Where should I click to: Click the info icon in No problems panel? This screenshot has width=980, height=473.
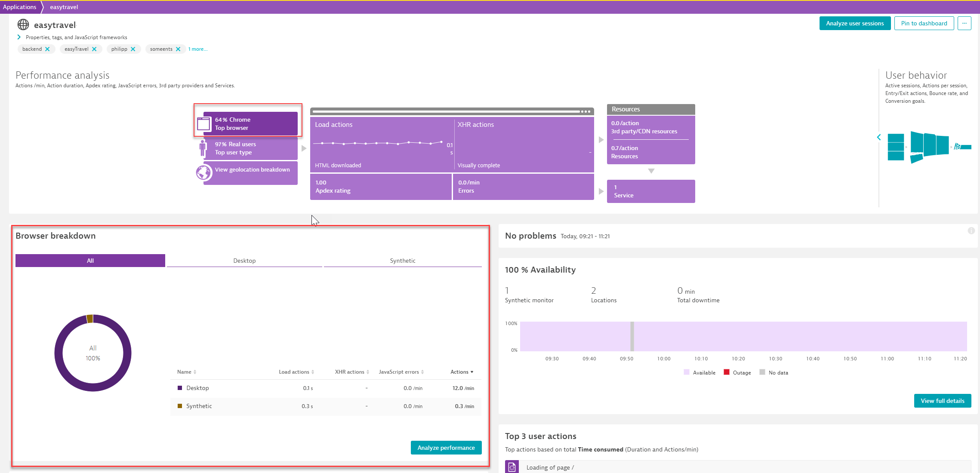[x=971, y=231]
